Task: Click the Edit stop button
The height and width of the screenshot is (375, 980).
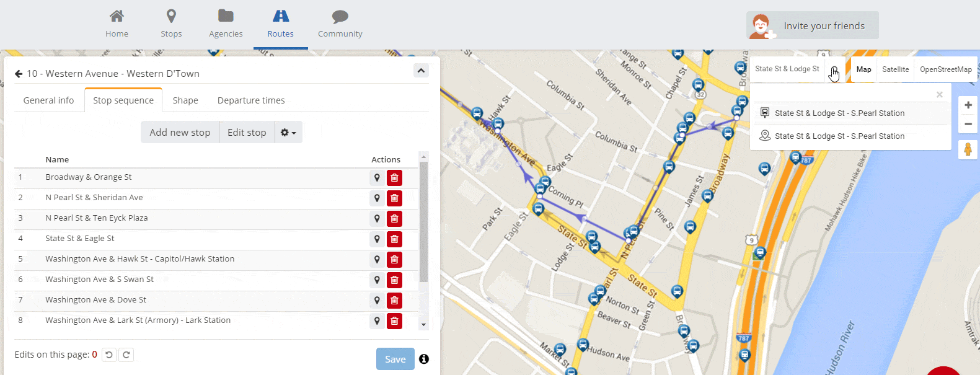Action: [x=247, y=132]
